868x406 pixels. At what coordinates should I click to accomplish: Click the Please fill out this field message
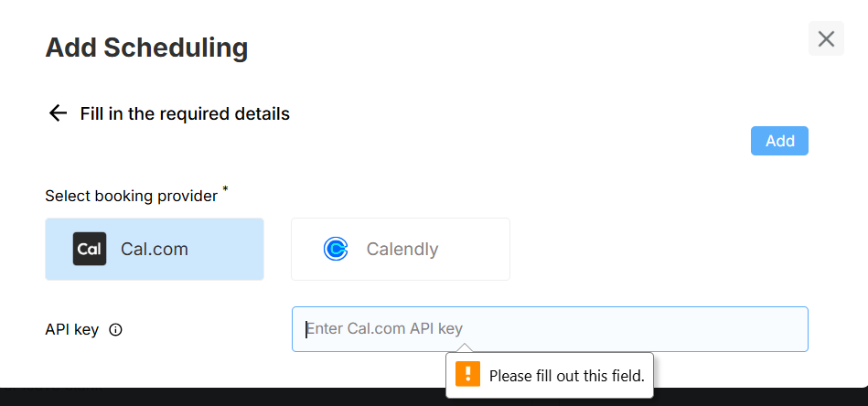point(566,375)
